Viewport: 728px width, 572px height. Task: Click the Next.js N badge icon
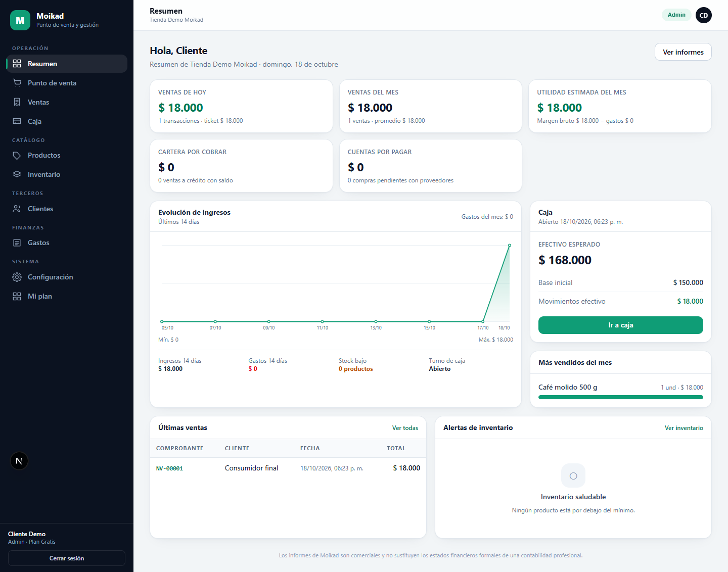[x=19, y=461]
